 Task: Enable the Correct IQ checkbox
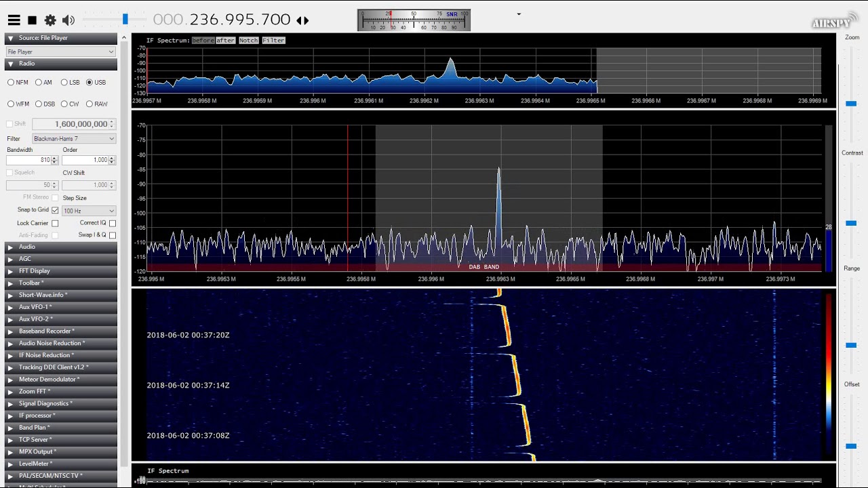point(113,223)
